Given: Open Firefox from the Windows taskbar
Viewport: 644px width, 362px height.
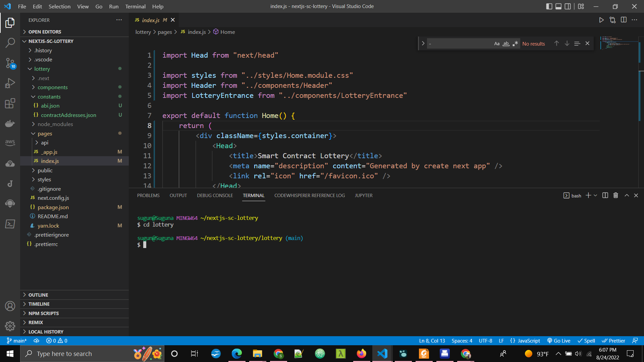Looking at the screenshot, I should (x=361, y=354).
